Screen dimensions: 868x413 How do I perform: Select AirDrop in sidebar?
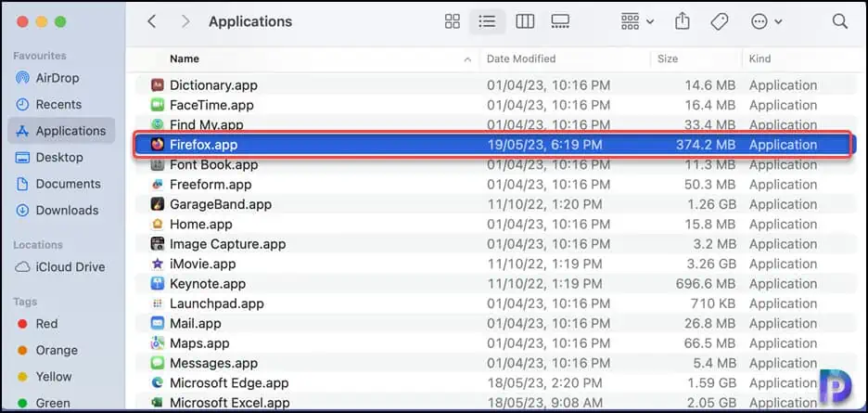(x=57, y=78)
